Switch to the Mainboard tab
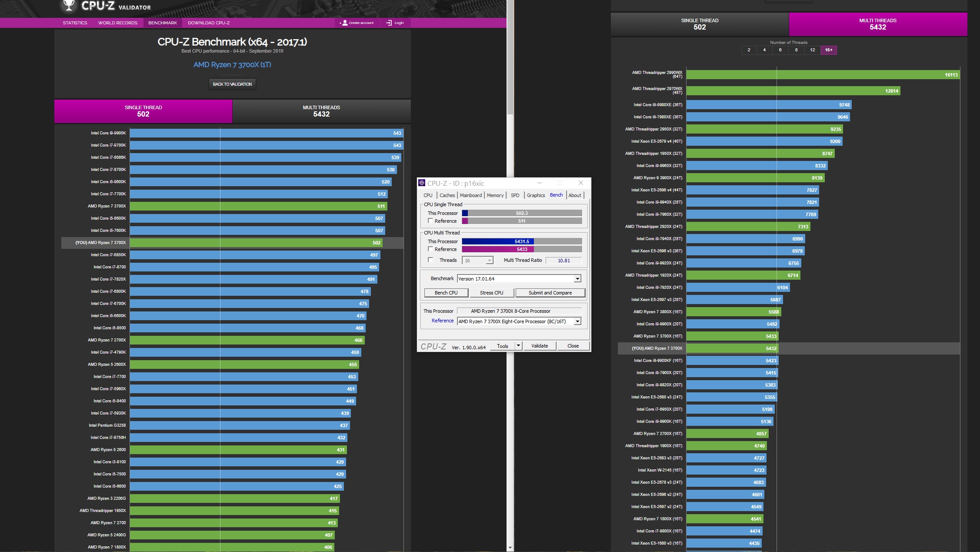The height and width of the screenshot is (552, 980). pos(471,195)
